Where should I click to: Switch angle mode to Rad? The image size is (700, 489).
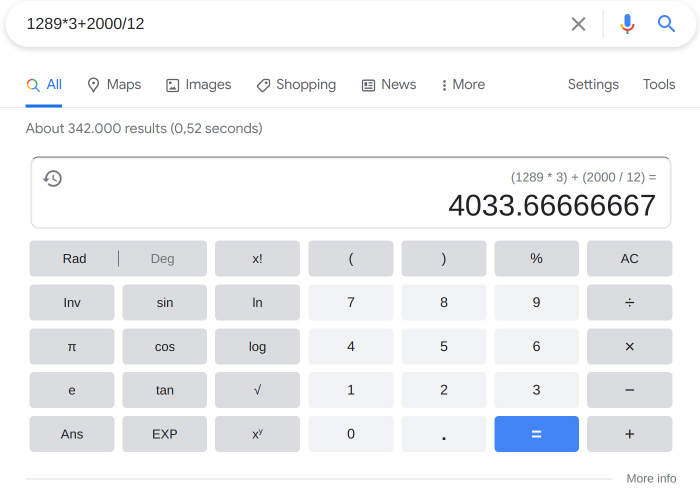74,259
